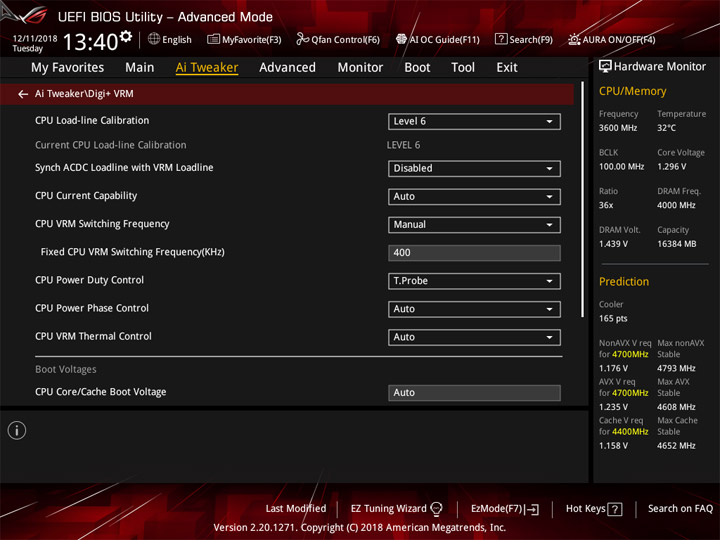Open the Boot tab
Viewport: 720px width, 540px height.
click(417, 68)
